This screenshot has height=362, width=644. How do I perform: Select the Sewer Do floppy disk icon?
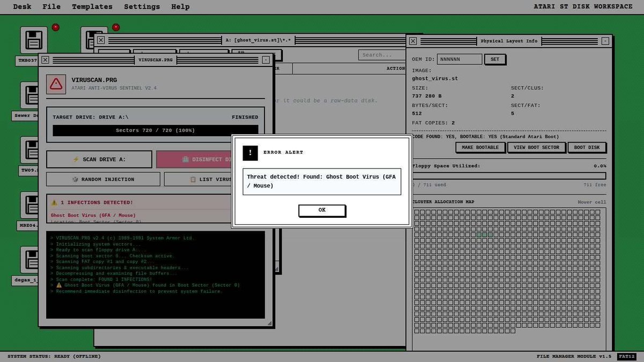click(29, 95)
